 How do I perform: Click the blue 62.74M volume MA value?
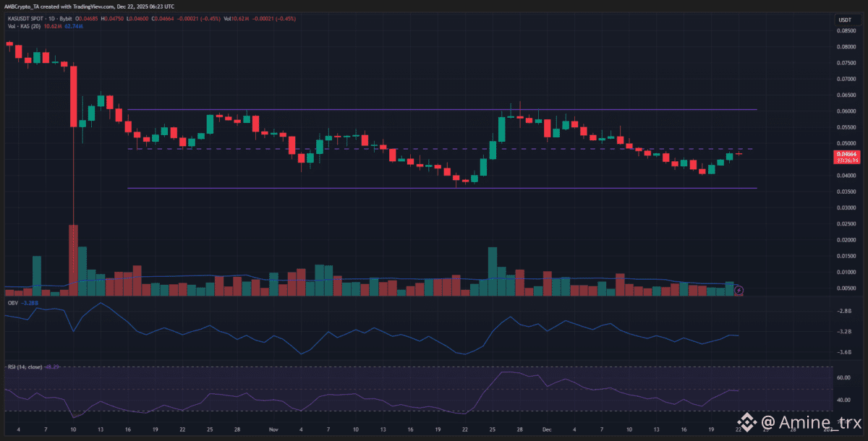coord(73,26)
